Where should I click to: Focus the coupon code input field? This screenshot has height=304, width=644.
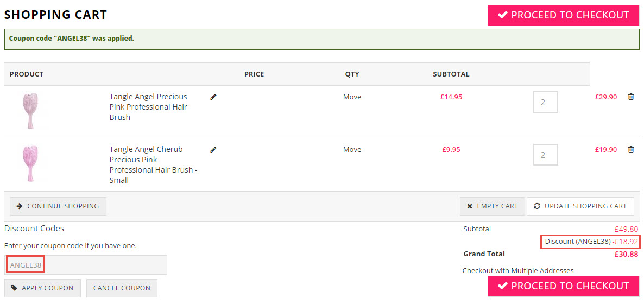[x=86, y=265]
